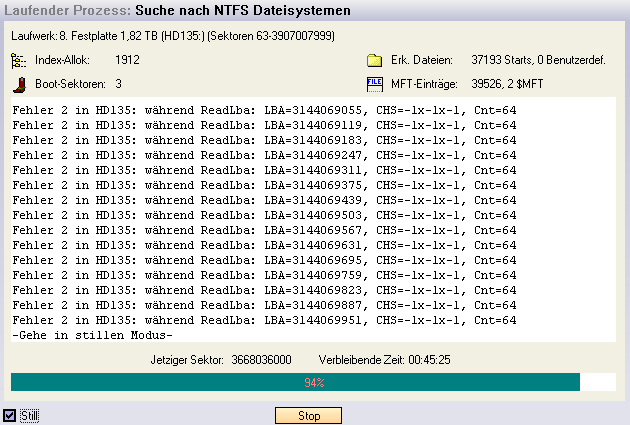Click the Index-Allok label

(x=62, y=60)
